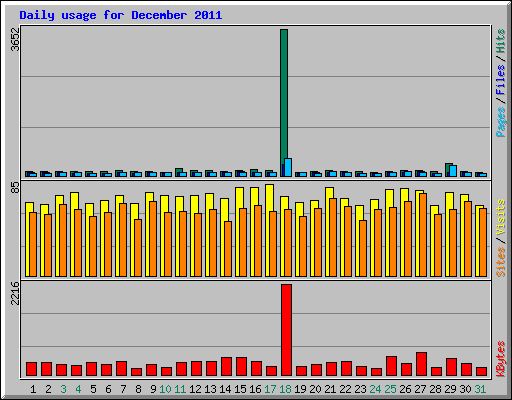This screenshot has height=400, width=512.
Task: Click day label 1 on the x-axis
Action: (x=33, y=389)
